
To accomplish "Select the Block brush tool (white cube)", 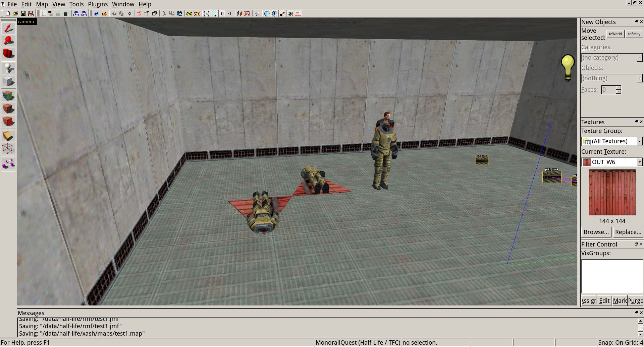I will (8, 81).
